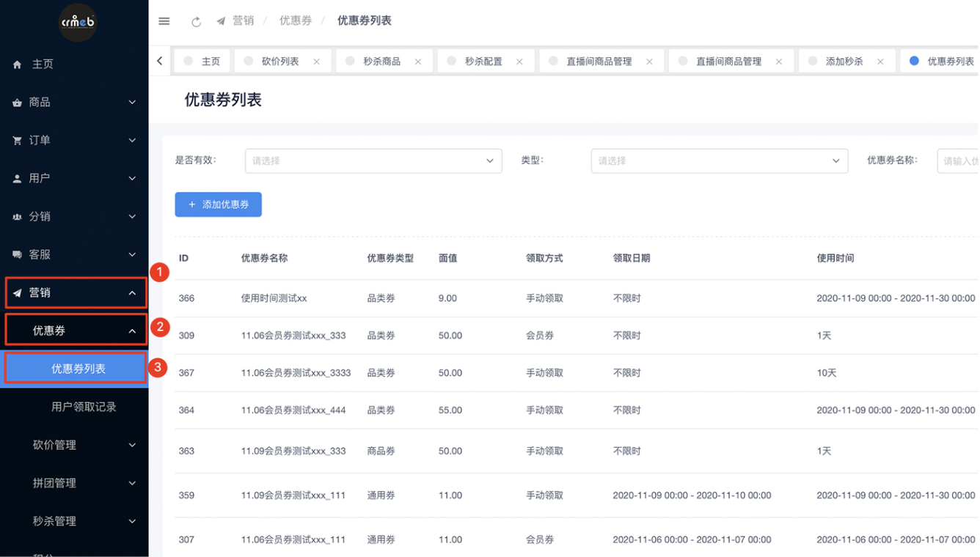The width and height of the screenshot is (980, 557).
Task: Collapse the 营销 sidebar menu
Action: coord(74,293)
